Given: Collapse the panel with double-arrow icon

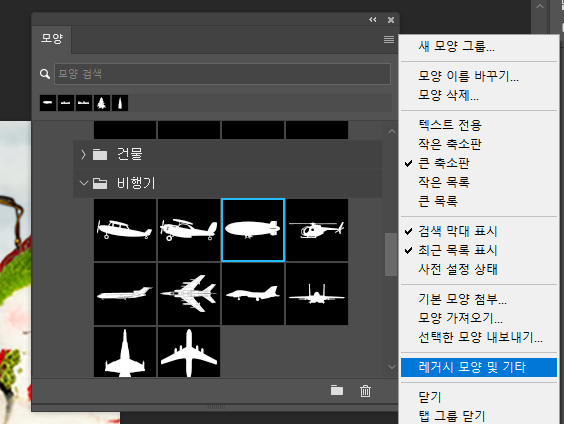Looking at the screenshot, I should click(373, 20).
